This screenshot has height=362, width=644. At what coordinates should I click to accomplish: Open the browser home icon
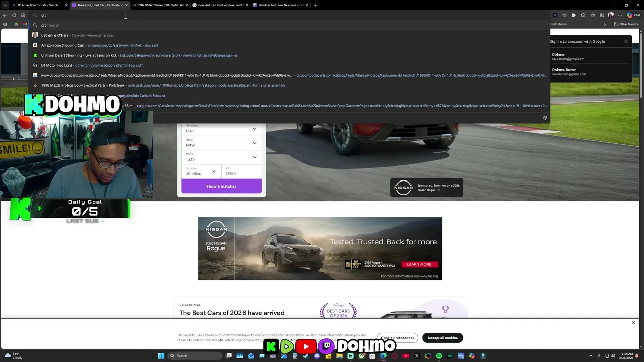point(23,15)
